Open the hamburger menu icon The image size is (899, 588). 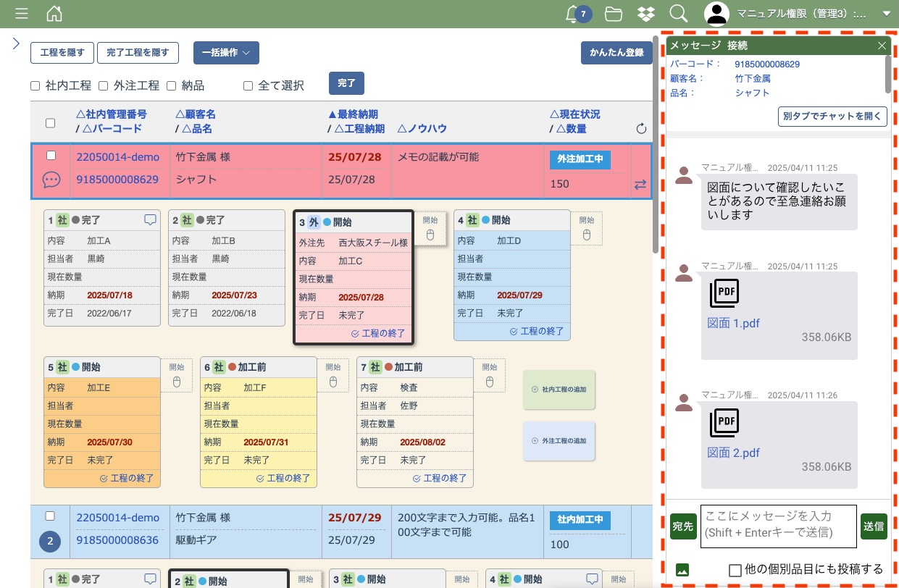22,14
